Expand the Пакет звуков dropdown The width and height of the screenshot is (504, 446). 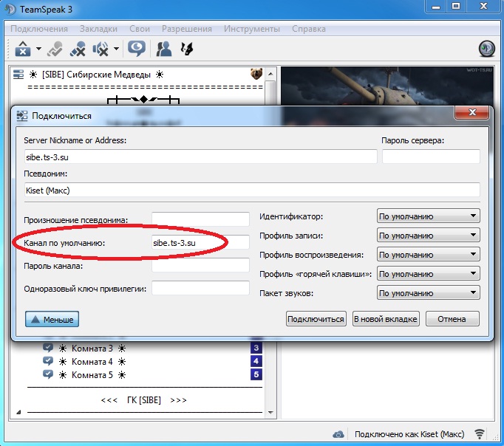tap(428, 293)
